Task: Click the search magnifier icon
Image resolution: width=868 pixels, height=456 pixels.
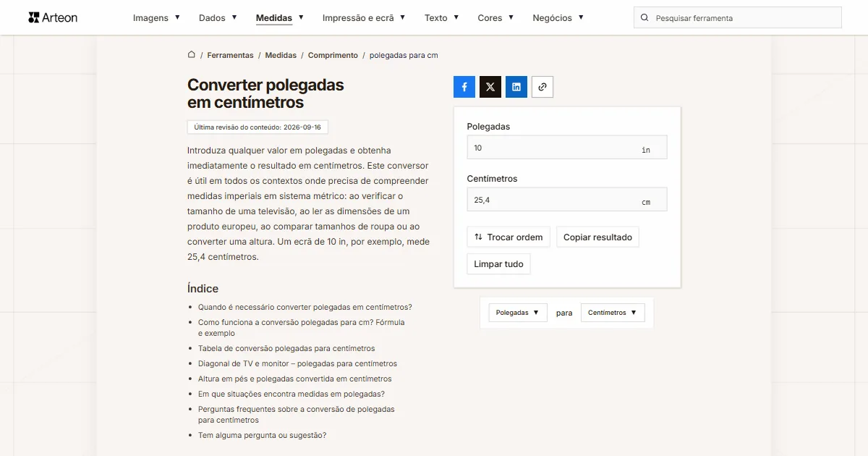Action: [644, 17]
